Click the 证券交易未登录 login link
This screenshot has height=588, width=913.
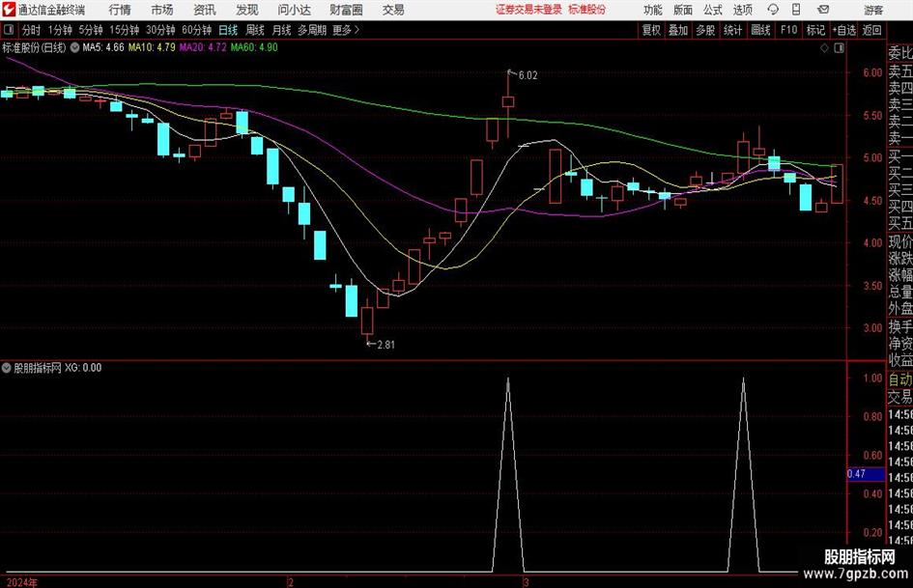[528, 10]
